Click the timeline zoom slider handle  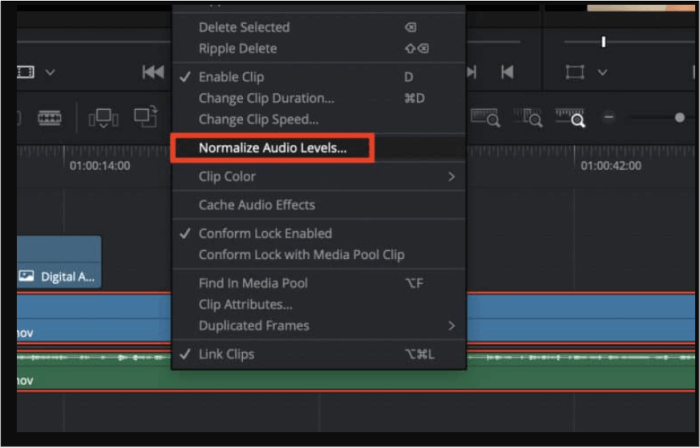tap(679, 117)
